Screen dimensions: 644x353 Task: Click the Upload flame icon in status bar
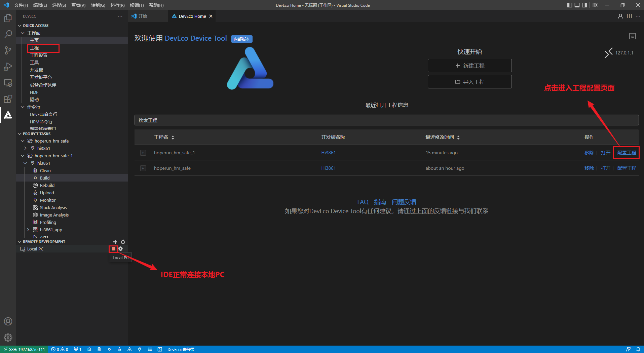[119, 349]
